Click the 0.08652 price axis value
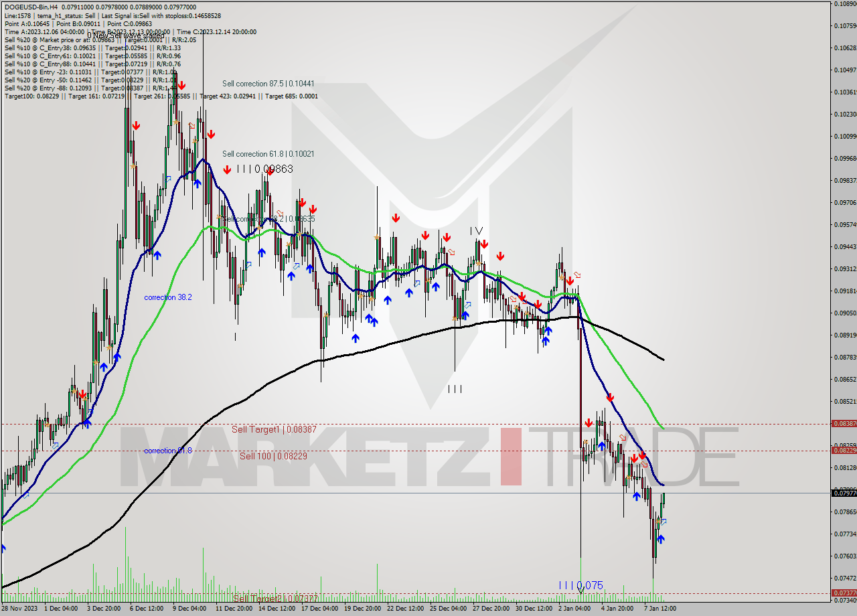857x616 pixels. (845, 379)
